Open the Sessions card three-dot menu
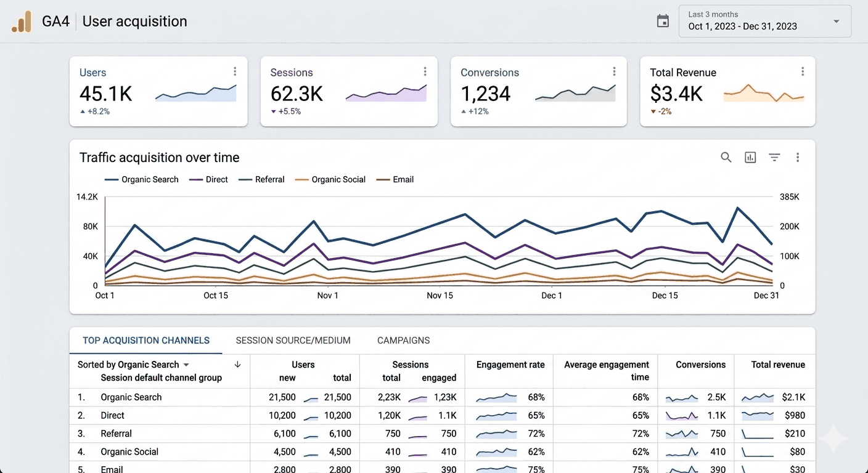This screenshot has width=868, height=473. coord(425,71)
